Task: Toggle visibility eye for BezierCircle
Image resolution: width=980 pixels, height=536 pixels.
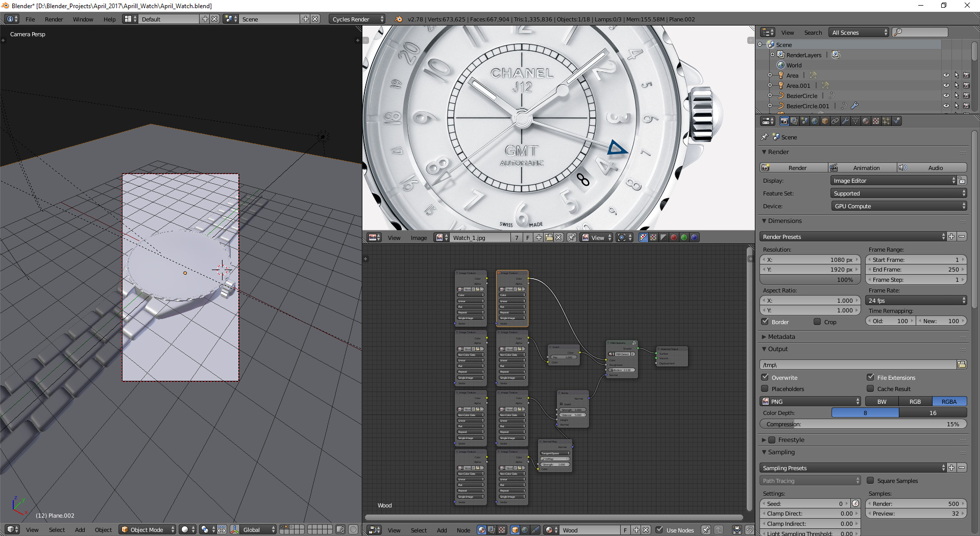Action: [x=946, y=95]
